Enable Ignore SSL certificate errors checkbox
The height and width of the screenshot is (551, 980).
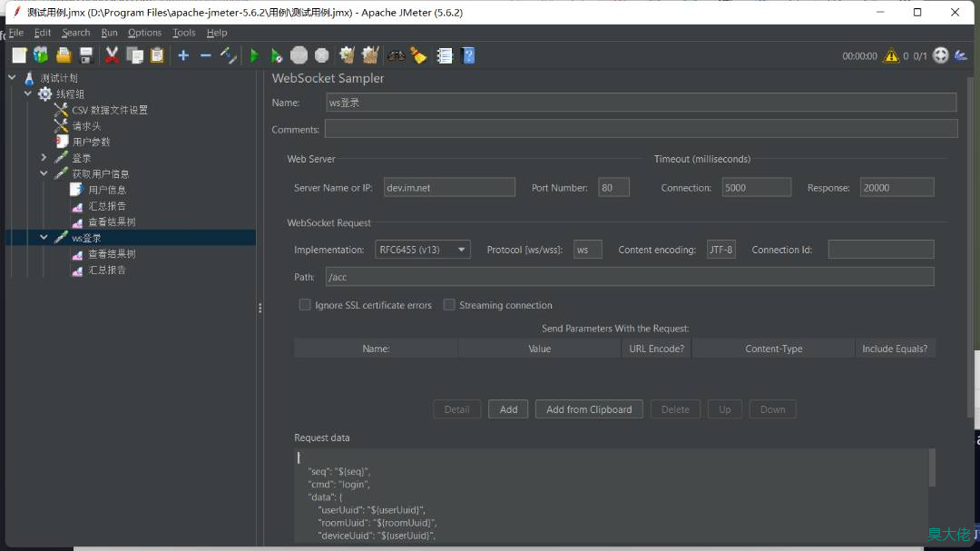click(304, 305)
